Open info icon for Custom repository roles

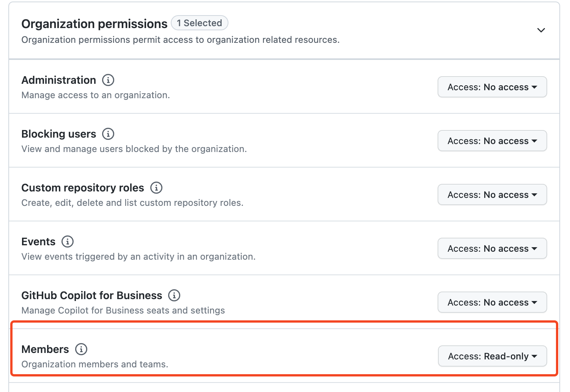pyautogui.click(x=156, y=188)
